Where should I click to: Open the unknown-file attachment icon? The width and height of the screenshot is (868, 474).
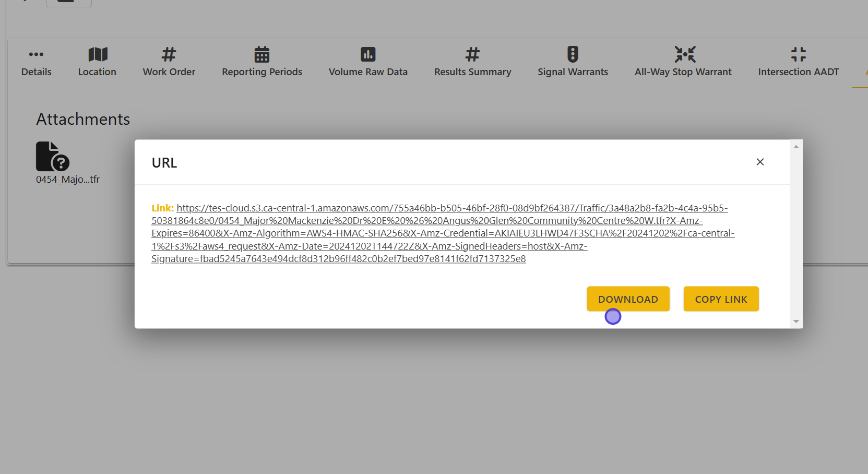[x=52, y=156]
